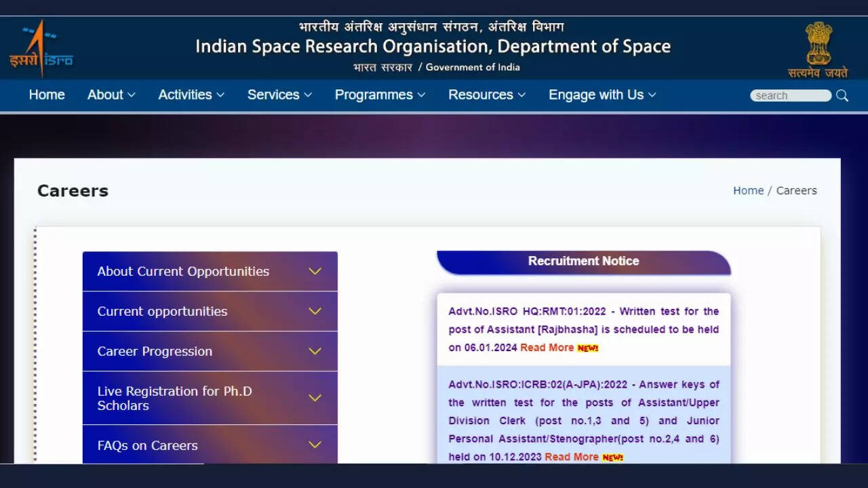This screenshot has height=488, width=868.
Task: Click the Satyameva Jayate national emblem
Action: (818, 49)
